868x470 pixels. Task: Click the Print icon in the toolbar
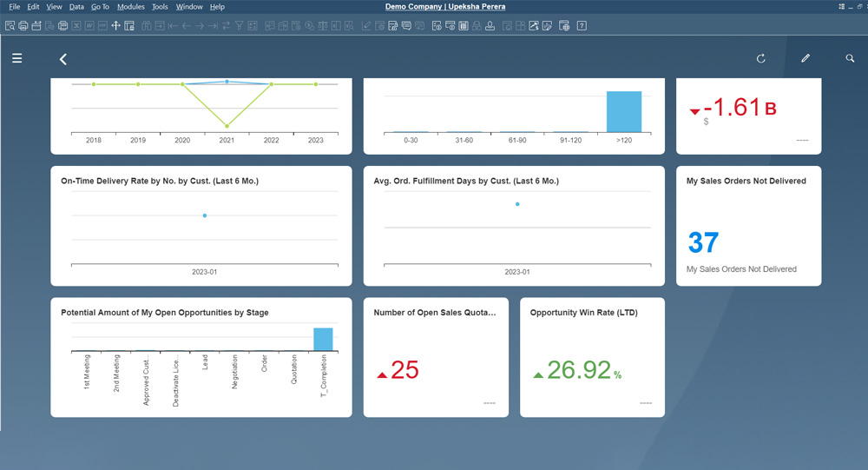click(x=23, y=26)
